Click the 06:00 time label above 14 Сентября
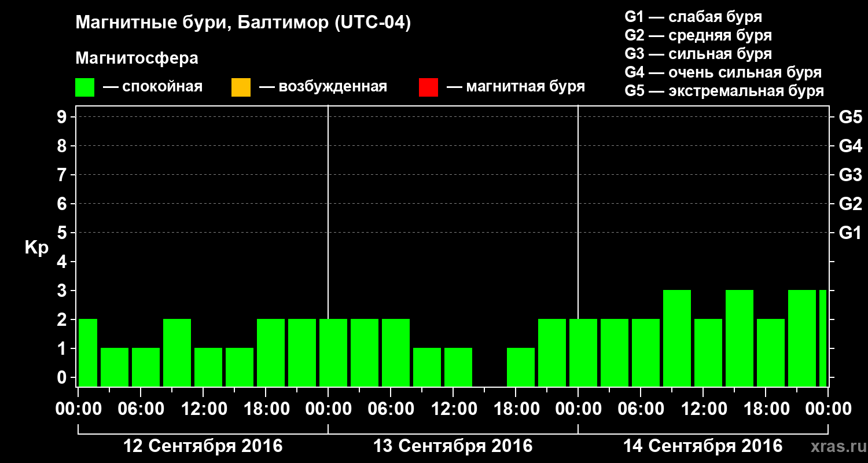The height and width of the screenshot is (463, 868). coord(641,409)
